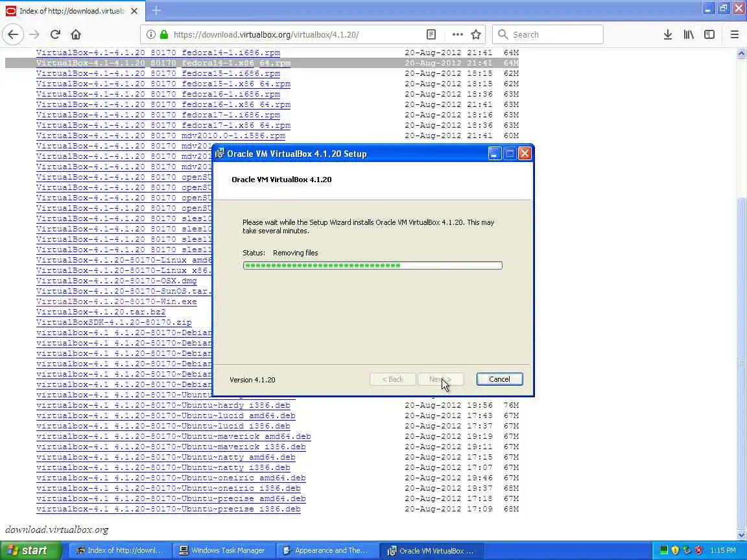
Task: Select Oracle VM VirtualBox taskbar button
Action: 432,550
